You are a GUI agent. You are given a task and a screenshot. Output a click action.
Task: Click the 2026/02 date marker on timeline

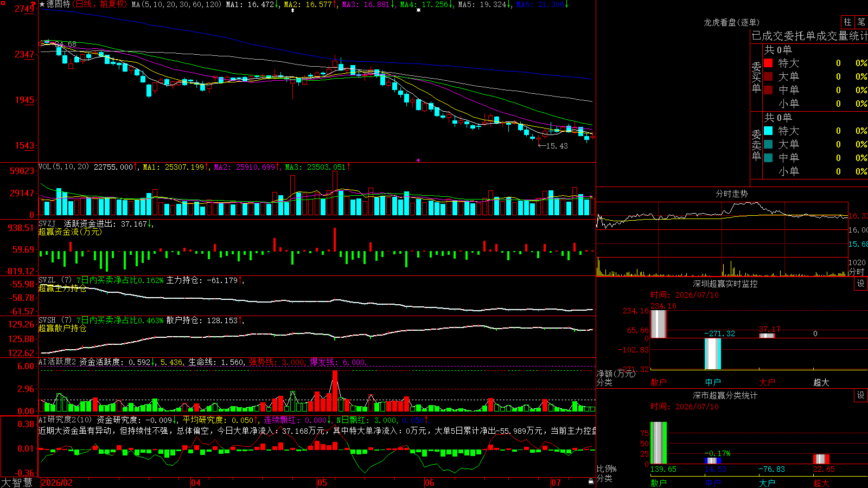click(x=57, y=483)
